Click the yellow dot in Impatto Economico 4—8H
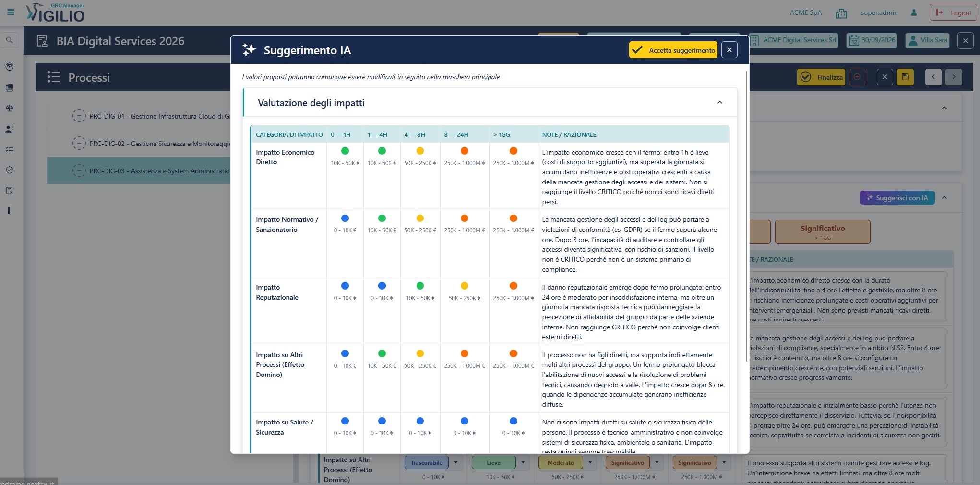Viewport: 980px width, 485px height. pyautogui.click(x=420, y=151)
